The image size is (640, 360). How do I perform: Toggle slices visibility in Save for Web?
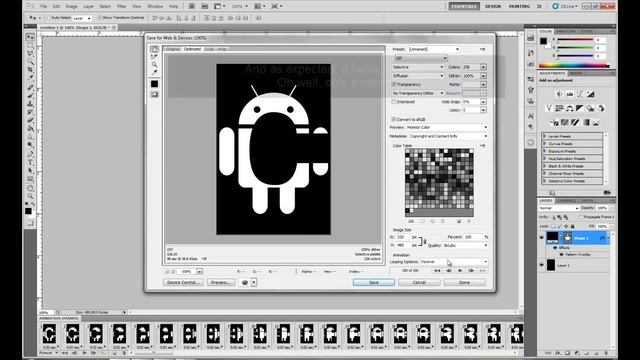point(154,94)
